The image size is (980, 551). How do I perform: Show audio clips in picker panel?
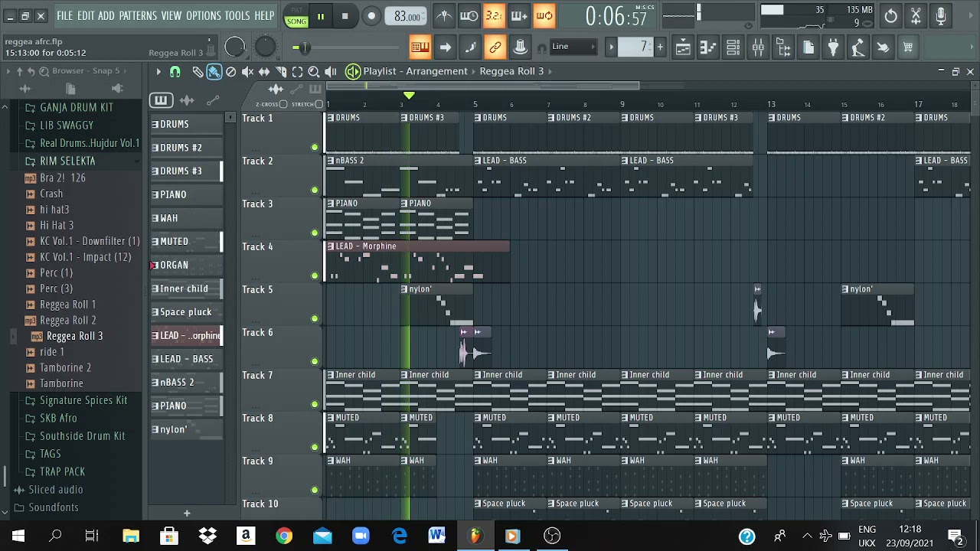click(x=188, y=100)
